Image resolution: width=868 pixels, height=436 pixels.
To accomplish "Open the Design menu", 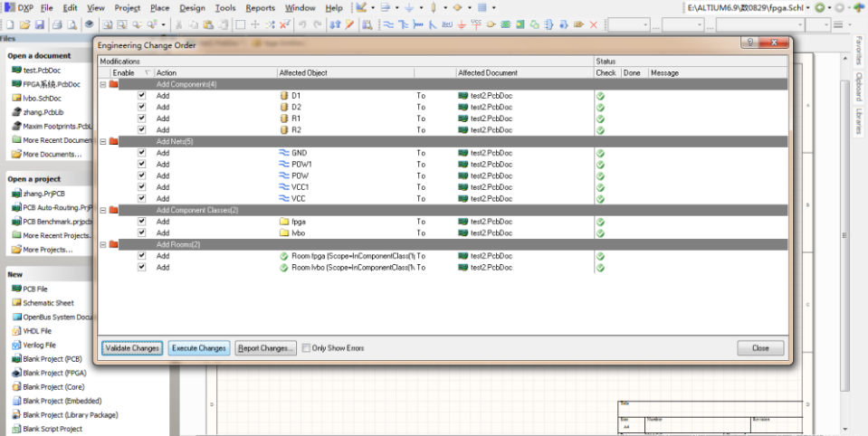I will click(x=193, y=8).
